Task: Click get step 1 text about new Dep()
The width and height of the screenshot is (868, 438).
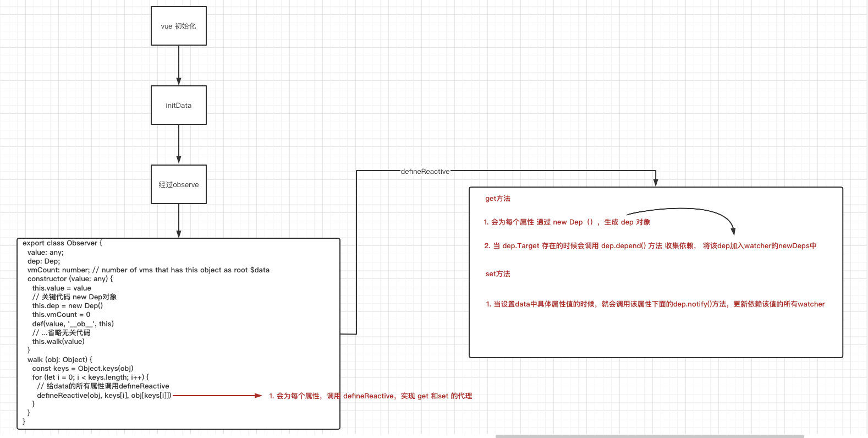Action: click(567, 222)
